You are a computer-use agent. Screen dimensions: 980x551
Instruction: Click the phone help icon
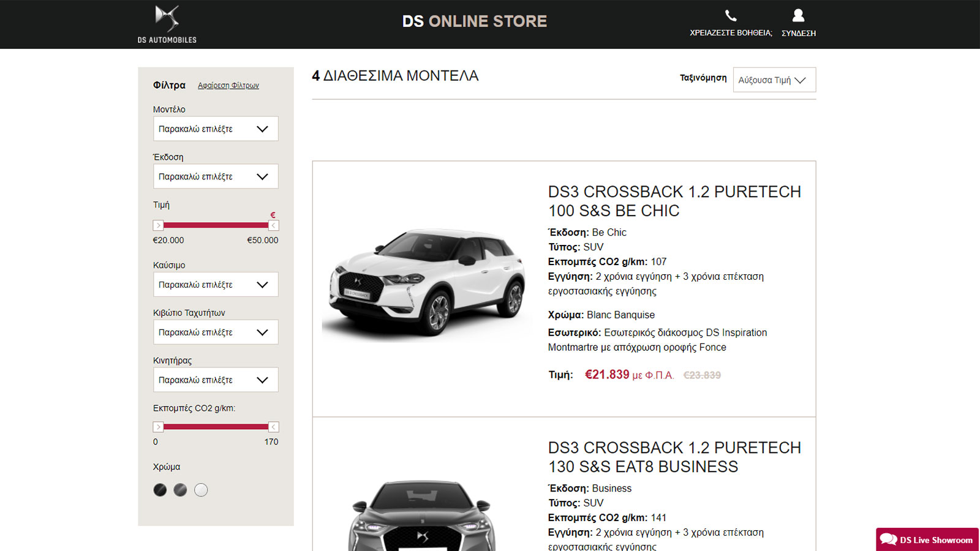point(731,15)
